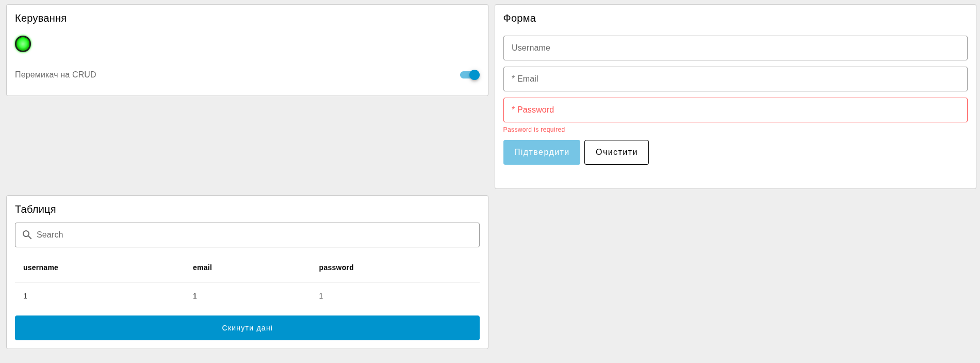Click the Password is required error message
Viewport: 980px width, 363px height.
click(534, 130)
